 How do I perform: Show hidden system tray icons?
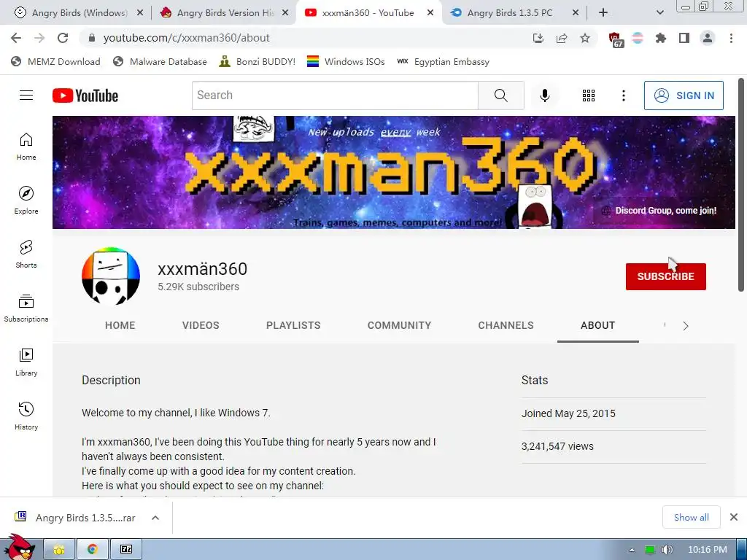[x=632, y=550]
